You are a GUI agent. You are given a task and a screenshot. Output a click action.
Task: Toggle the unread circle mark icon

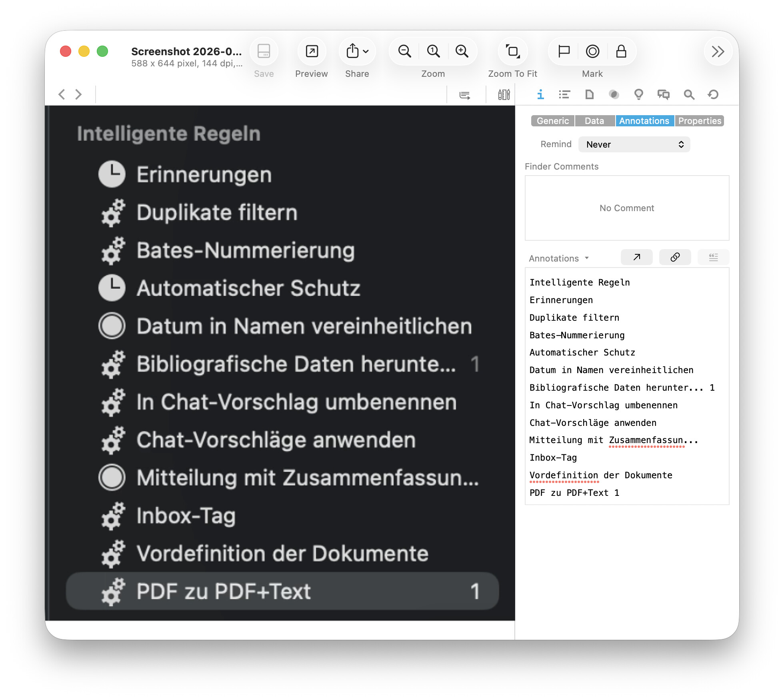592,52
